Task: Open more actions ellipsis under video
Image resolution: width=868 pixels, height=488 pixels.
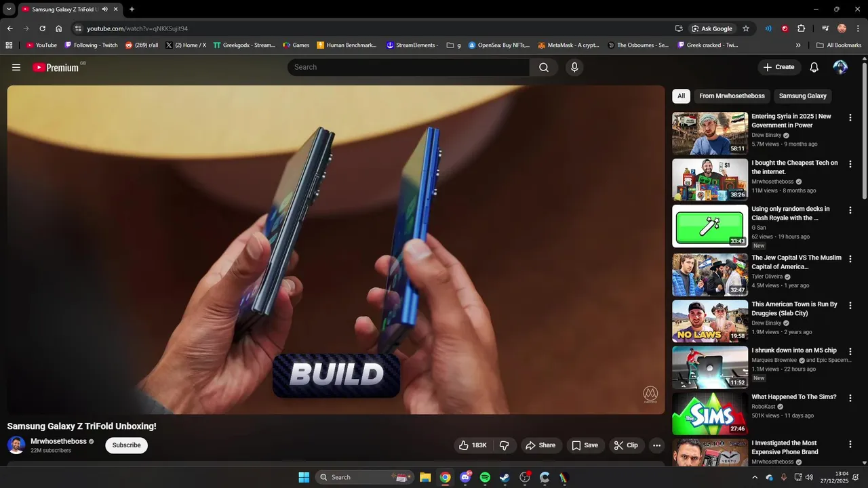Action: 656,445
